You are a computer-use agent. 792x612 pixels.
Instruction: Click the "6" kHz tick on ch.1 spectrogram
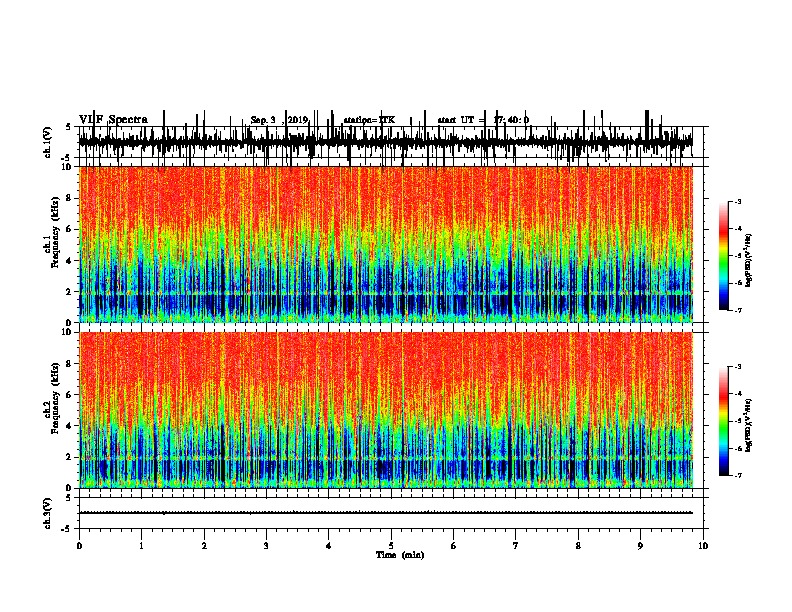[x=69, y=229]
